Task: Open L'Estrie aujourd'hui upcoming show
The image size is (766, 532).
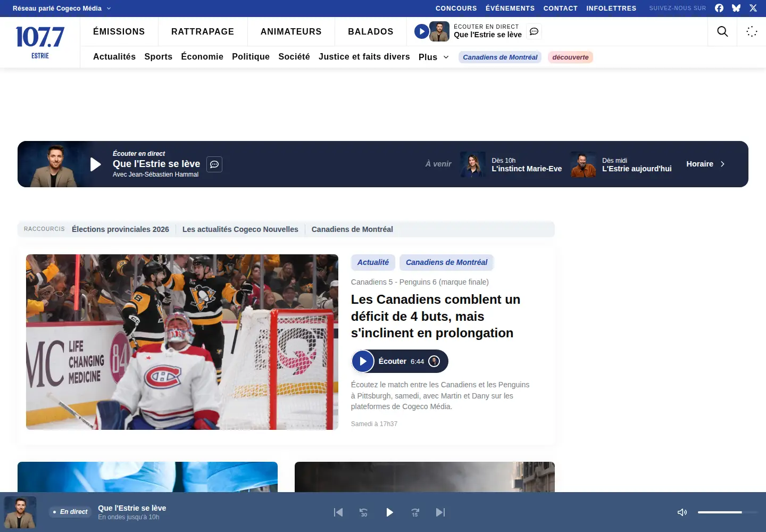Action: pos(621,164)
